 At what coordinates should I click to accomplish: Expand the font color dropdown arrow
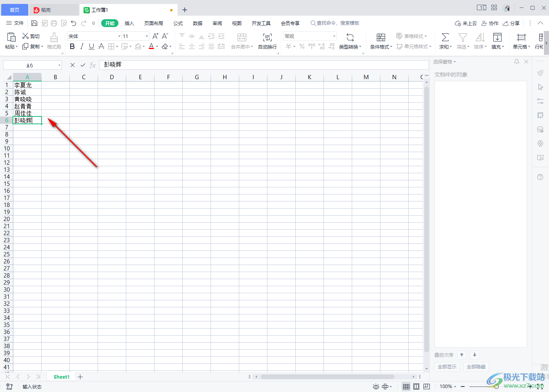157,47
